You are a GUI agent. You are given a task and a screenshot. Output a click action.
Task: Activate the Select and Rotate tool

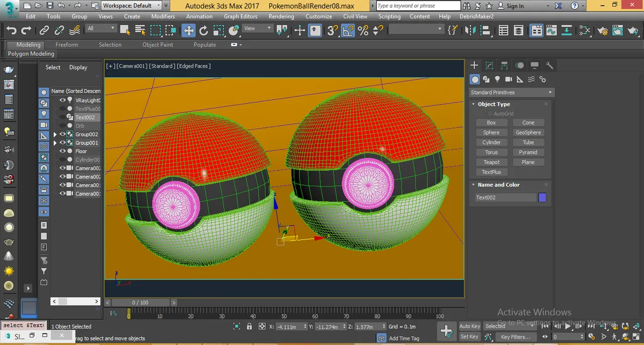click(x=204, y=31)
